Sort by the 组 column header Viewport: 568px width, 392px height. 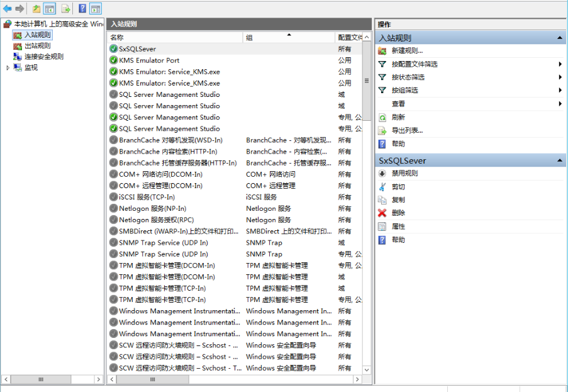[x=289, y=37]
